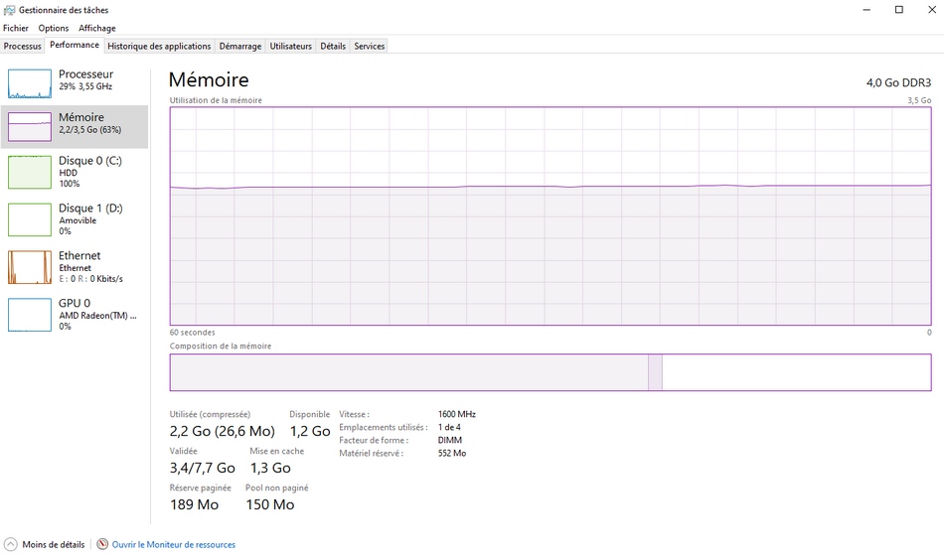Collapse view using the Moins de détails arrow
The width and height of the screenshot is (944, 560).
(x=11, y=544)
